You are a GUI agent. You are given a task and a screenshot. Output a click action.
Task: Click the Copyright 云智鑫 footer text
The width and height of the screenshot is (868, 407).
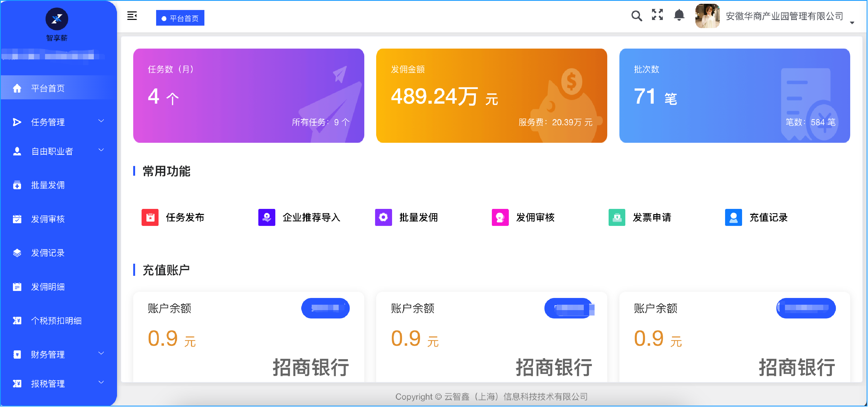tap(492, 397)
